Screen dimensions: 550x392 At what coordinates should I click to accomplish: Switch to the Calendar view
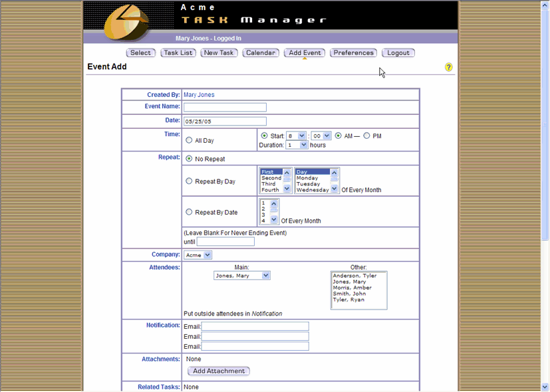(x=261, y=53)
